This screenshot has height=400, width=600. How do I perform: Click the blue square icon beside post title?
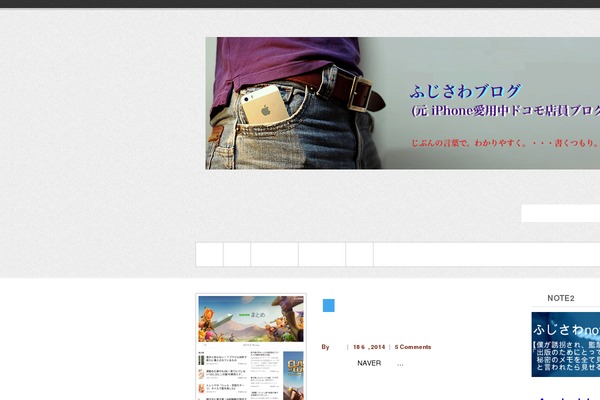click(x=329, y=305)
